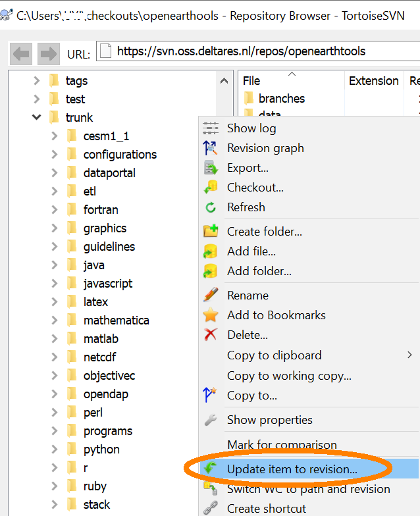The height and width of the screenshot is (516, 420).
Task: Select the mathematica folder in tree
Action: pos(116,320)
